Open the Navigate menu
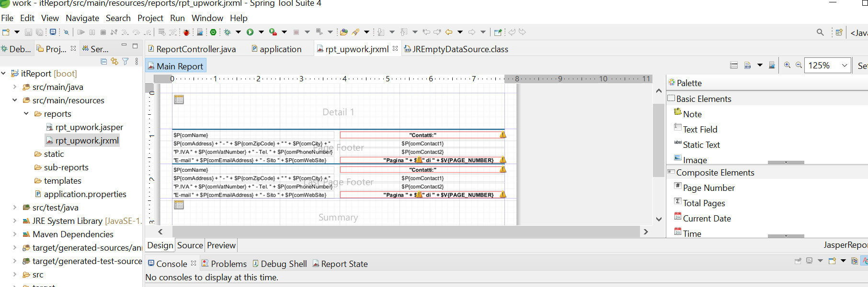868x287 pixels. click(82, 18)
